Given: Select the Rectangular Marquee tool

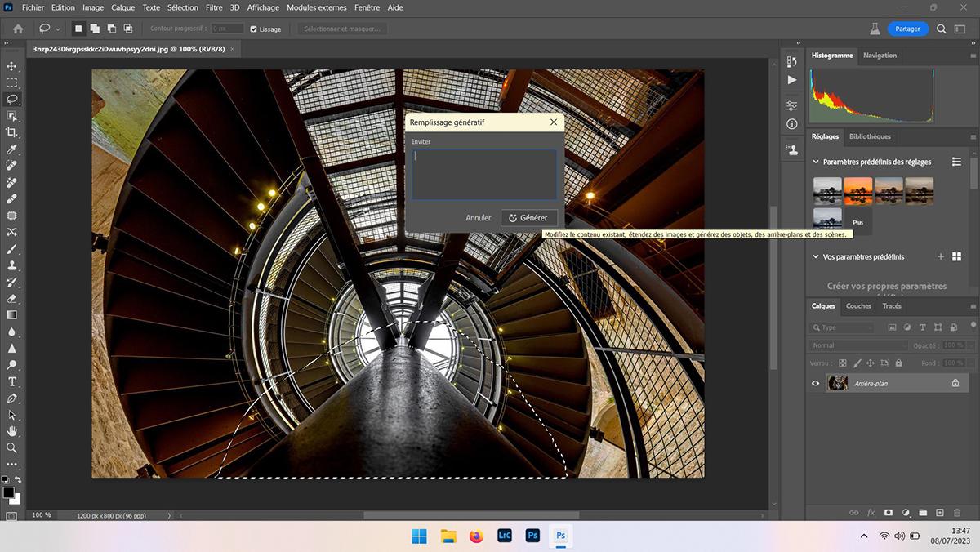Looking at the screenshot, I should pos(11,82).
